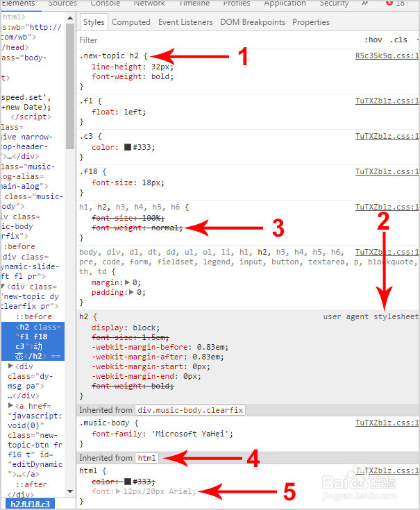Open the R5c3Sk5q.css:1 source link
The width and height of the screenshot is (420, 510).
387,56
